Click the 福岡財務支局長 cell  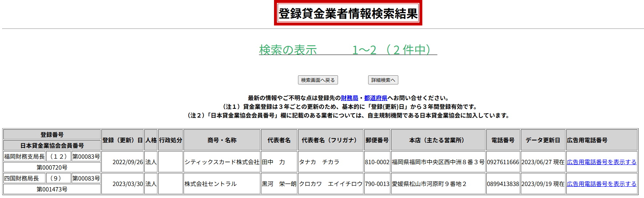pyautogui.click(x=24, y=157)
